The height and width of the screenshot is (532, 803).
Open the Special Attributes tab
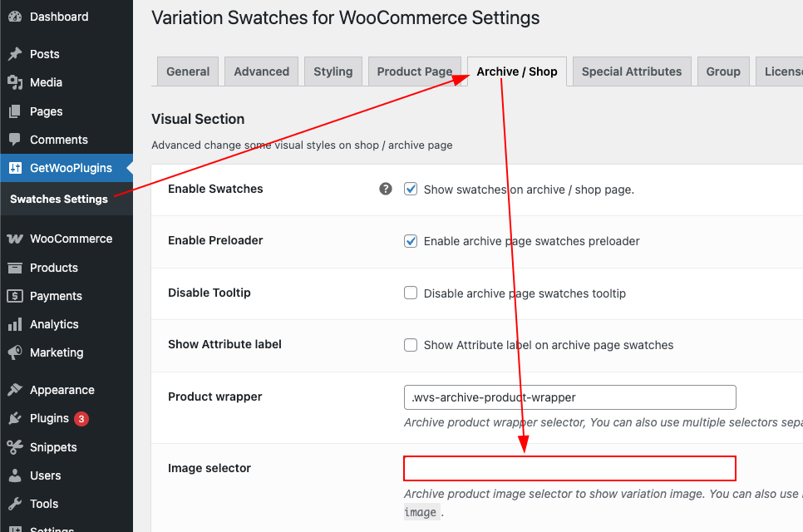click(632, 71)
